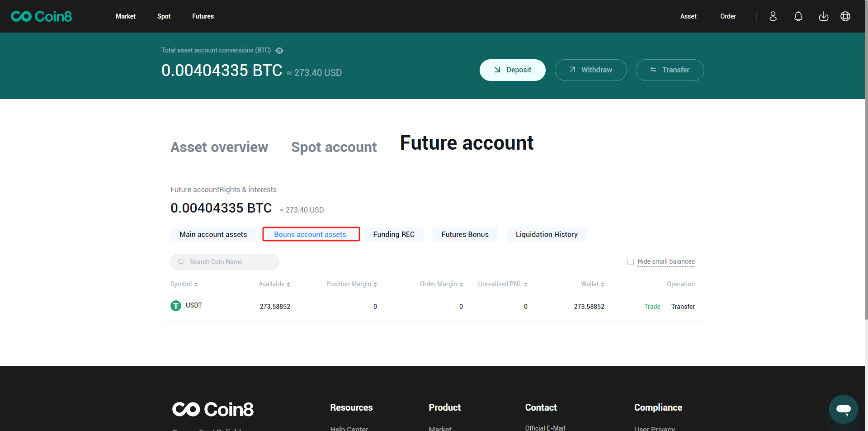Click the Coin8 logo in header

pyautogui.click(x=41, y=16)
